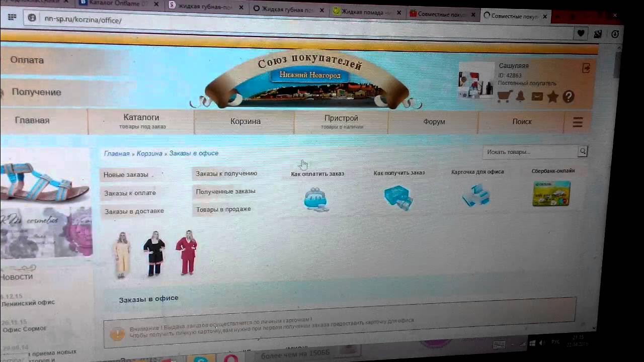This screenshot has width=644, height=362.
Task: Click the user avatar picture
Action: pyautogui.click(x=476, y=80)
